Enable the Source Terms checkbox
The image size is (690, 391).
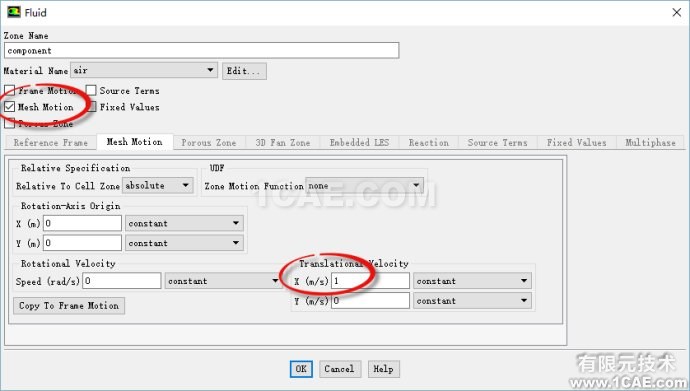[91, 91]
